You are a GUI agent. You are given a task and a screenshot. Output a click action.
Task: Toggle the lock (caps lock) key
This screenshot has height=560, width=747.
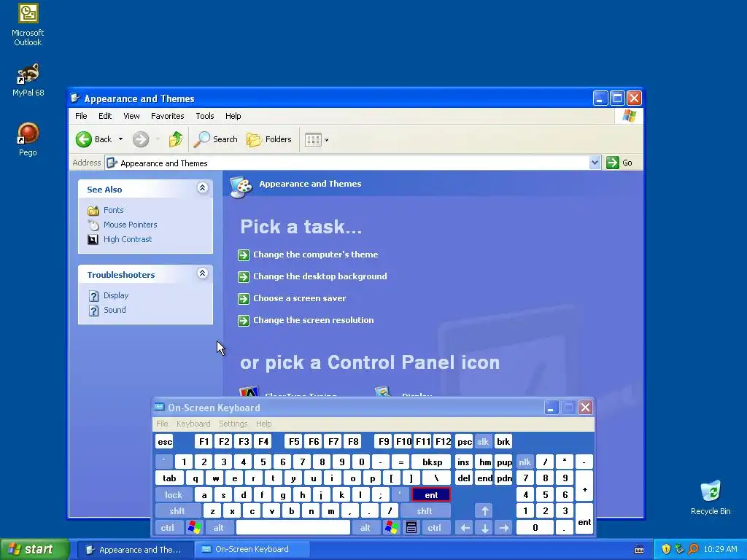click(174, 495)
